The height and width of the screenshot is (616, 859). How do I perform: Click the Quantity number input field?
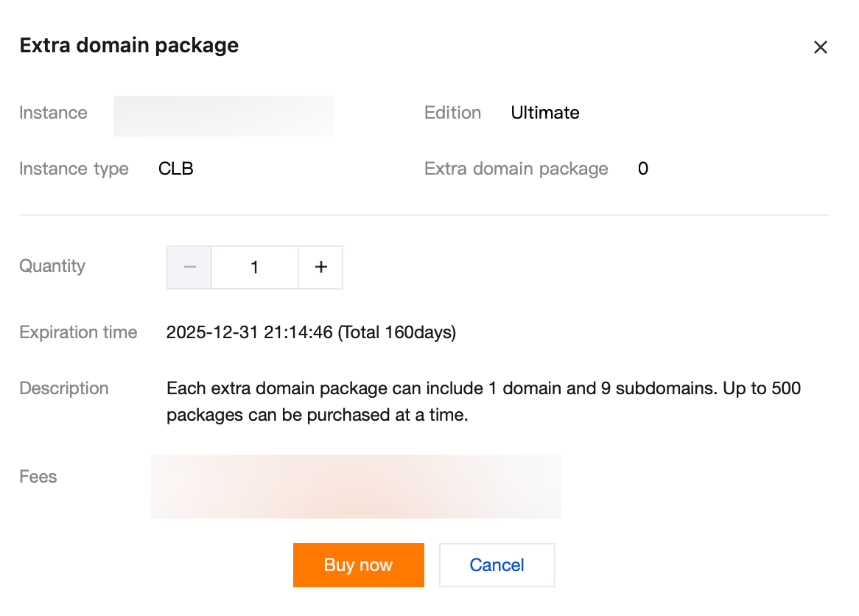click(255, 267)
